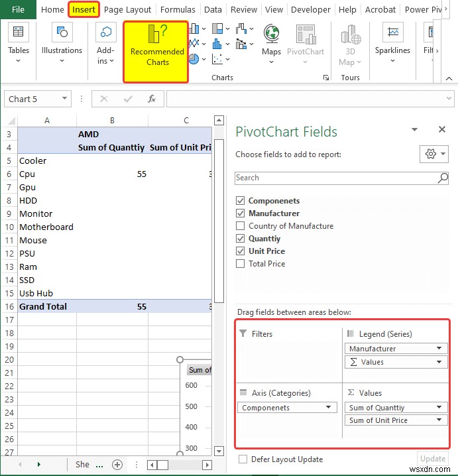Viewport: 458px width, 476px height.
Task: Insert a line or area chart
Action: pos(194,44)
